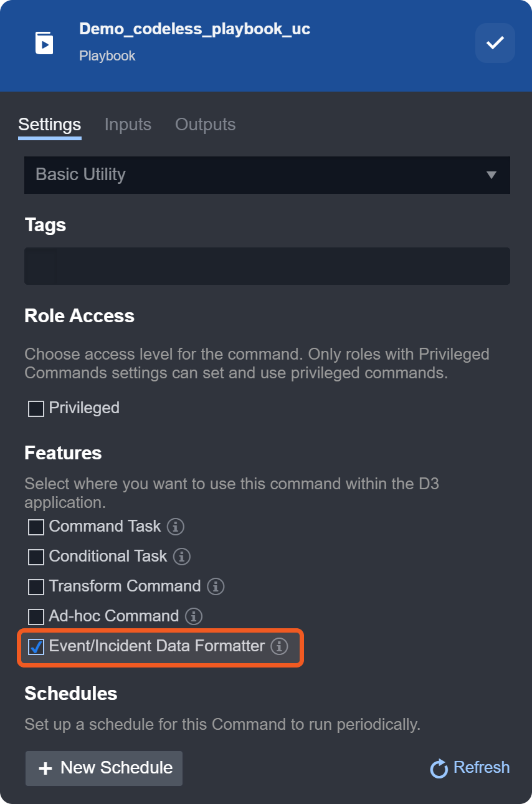Click info icon beside Ad-hoc Command
Image resolution: width=532 pixels, height=804 pixels.
(194, 616)
